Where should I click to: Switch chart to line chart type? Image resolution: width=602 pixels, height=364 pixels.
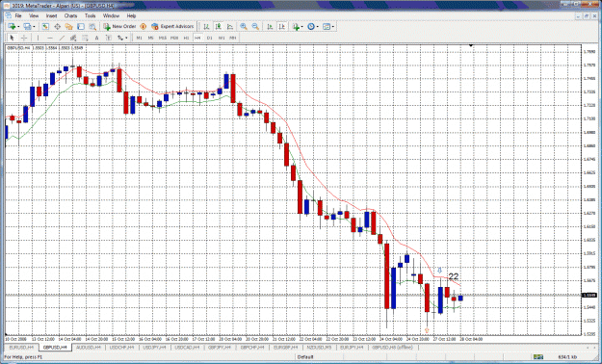point(230,27)
